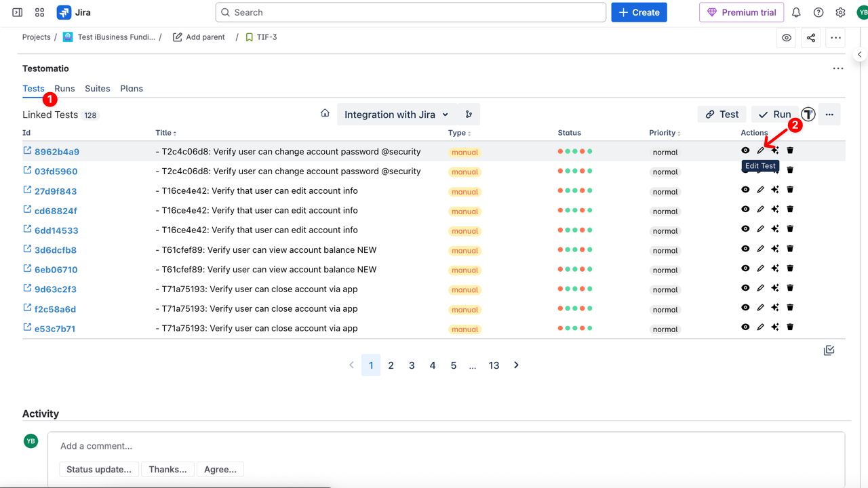Toggle watch issue eye icon in header
868x488 pixels.
click(x=787, y=38)
